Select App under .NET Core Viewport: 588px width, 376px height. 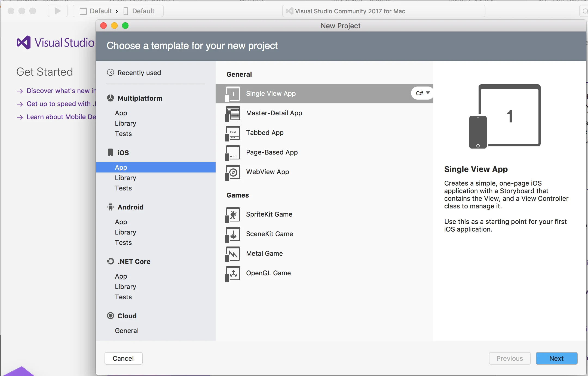pos(121,276)
